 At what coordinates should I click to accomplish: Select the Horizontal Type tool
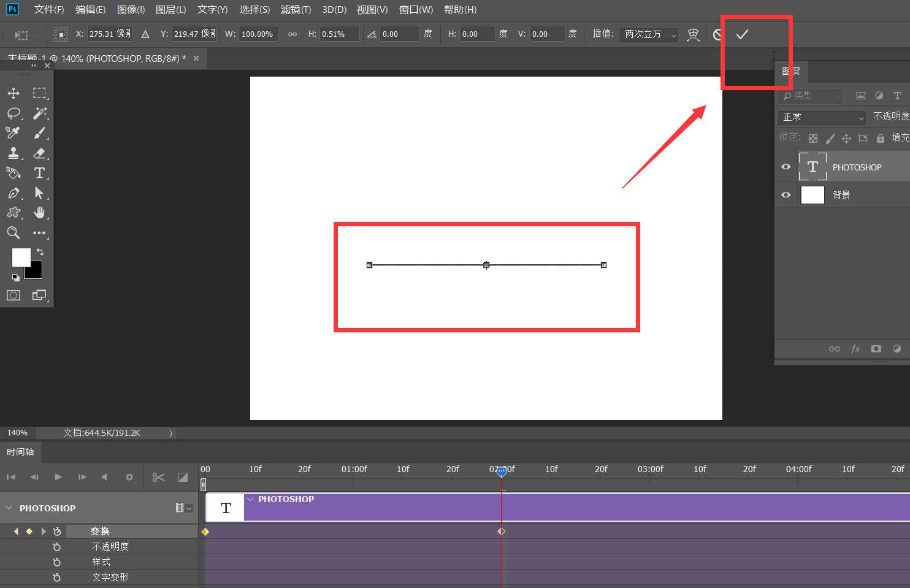(39, 174)
